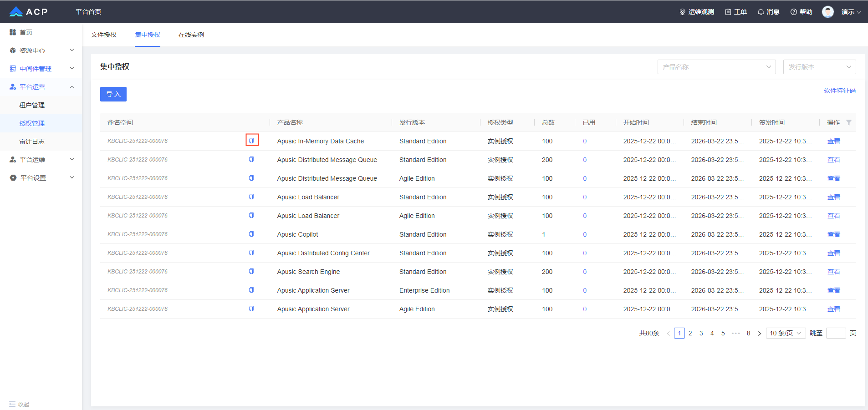Click the 命名空间 column header
This screenshot has height=410, width=868.
click(x=120, y=122)
